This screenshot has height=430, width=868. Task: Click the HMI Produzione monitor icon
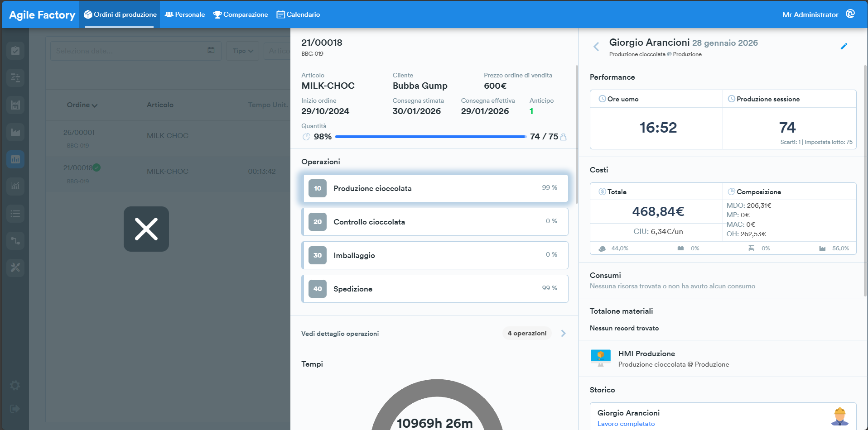[601, 358]
